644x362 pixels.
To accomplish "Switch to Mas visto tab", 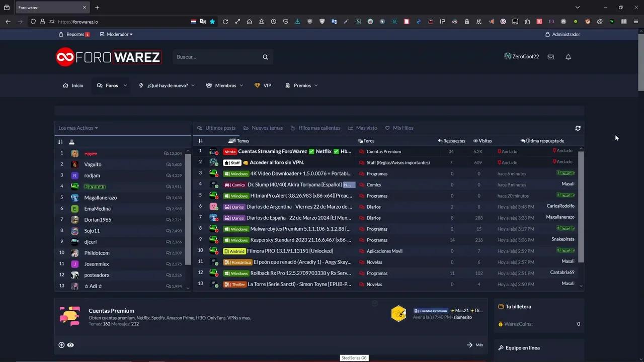I will [x=362, y=128].
